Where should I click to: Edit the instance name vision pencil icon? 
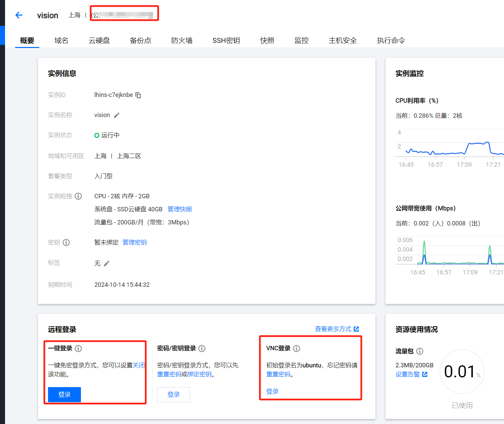point(117,115)
